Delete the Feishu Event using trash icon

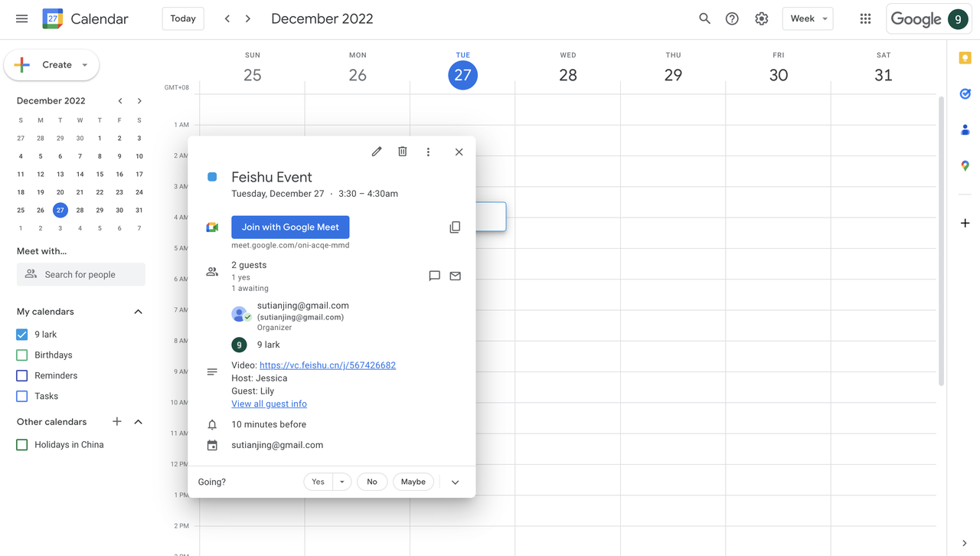pyautogui.click(x=403, y=152)
